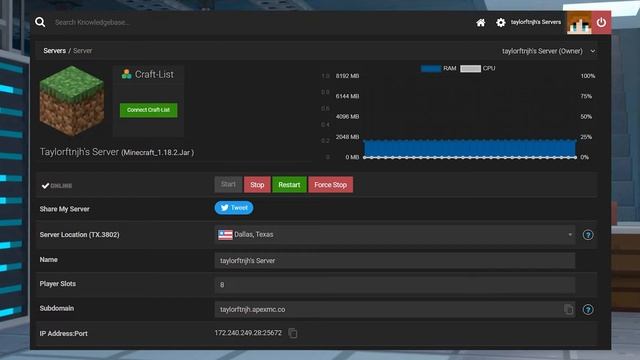
Task: Open taylorftnjh's Servers link in header
Action: pyautogui.click(x=536, y=22)
